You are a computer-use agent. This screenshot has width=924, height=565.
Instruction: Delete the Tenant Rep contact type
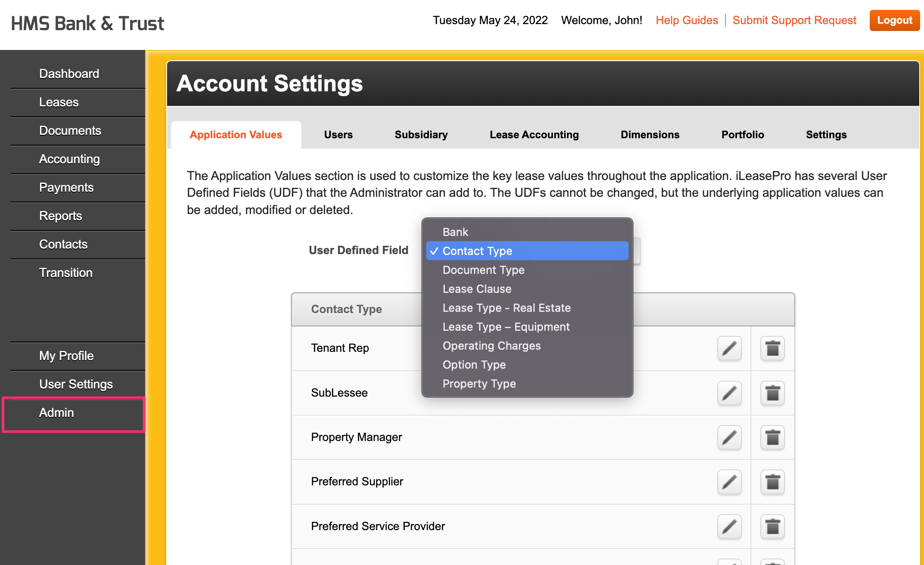tap(772, 348)
